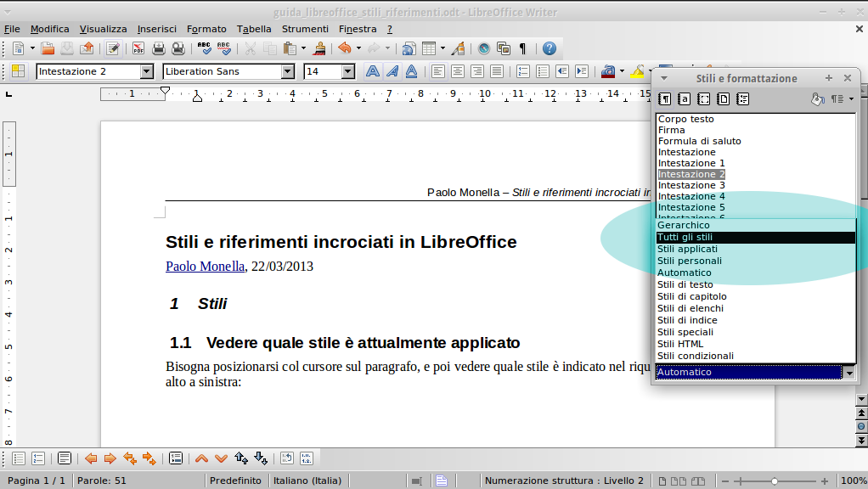Open dropdown arrow next to Undo
The height and width of the screenshot is (489, 868).
point(358,48)
